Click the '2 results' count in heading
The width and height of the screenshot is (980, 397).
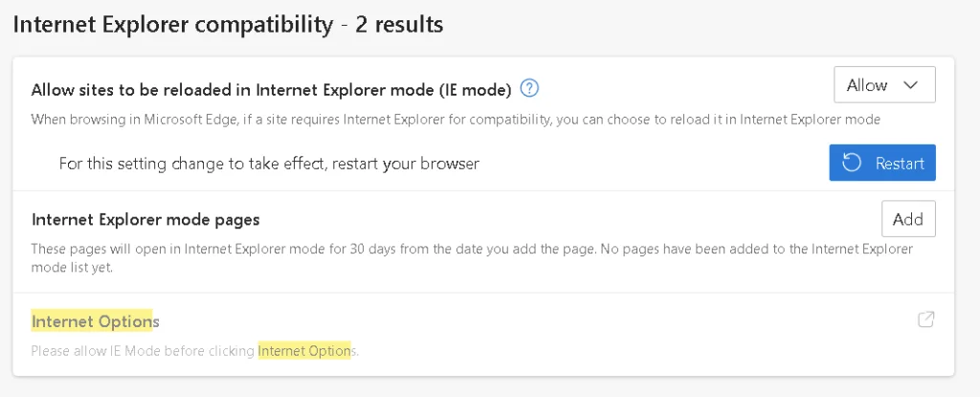coord(399,24)
